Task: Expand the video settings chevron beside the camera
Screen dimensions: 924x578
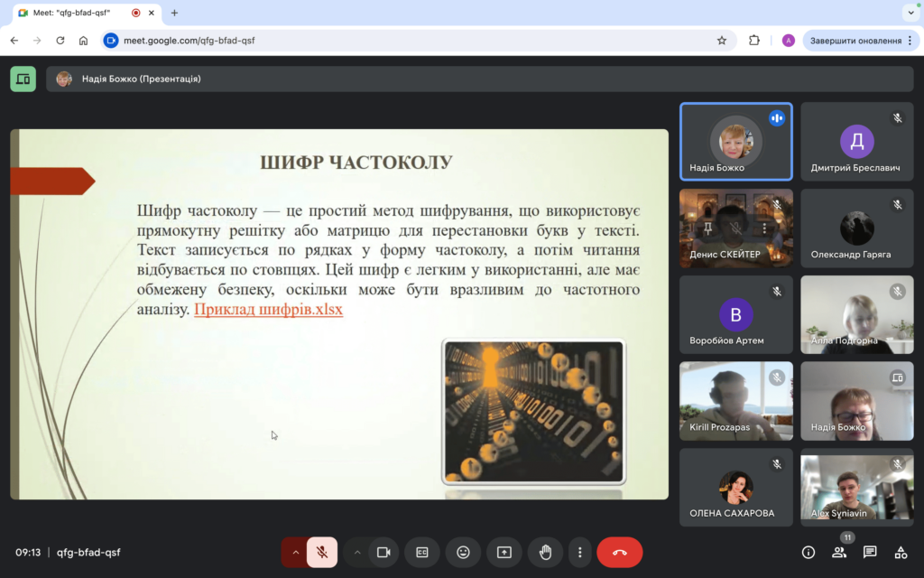Action: tap(356, 553)
